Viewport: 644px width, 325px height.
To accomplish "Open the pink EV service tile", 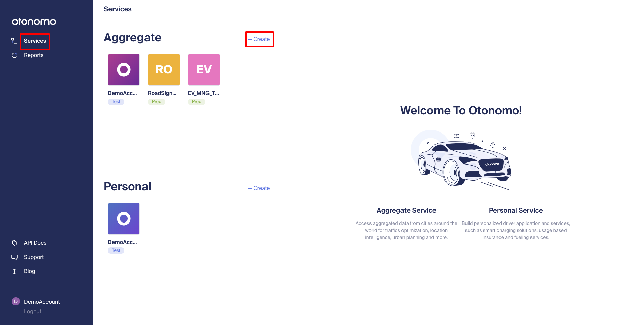I will (204, 69).
